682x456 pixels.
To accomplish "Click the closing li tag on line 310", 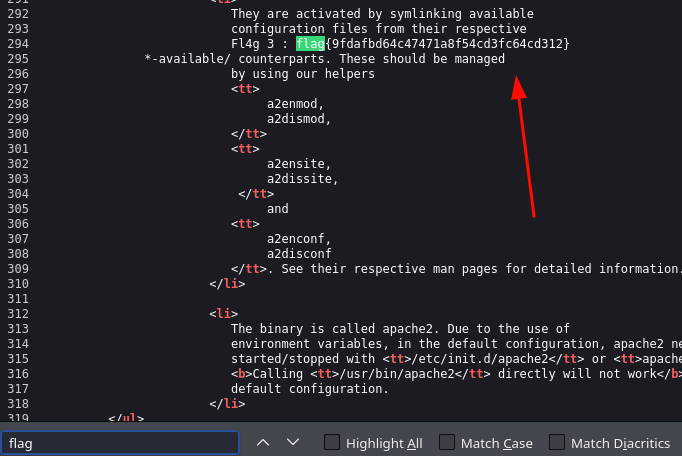I will (x=227, y=284).
